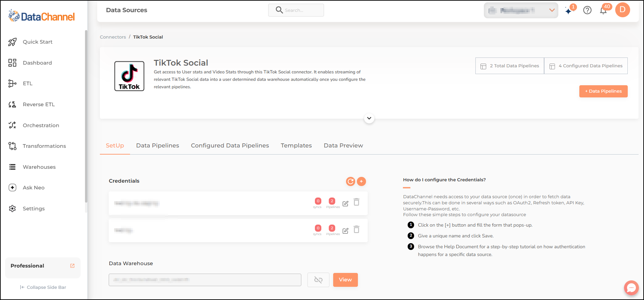Click the Quick Start rocket icon
The width and height of the screenshot is (644, 300).
click(13, 42)
